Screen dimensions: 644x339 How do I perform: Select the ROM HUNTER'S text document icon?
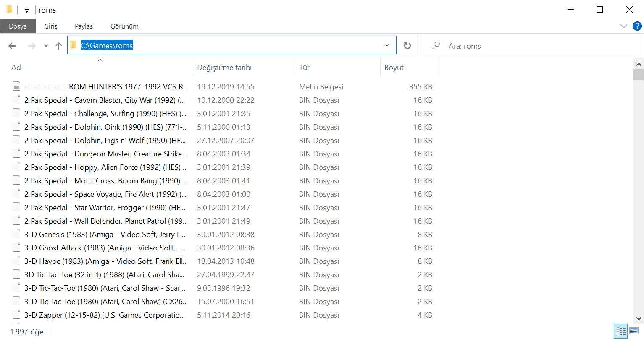16,86
